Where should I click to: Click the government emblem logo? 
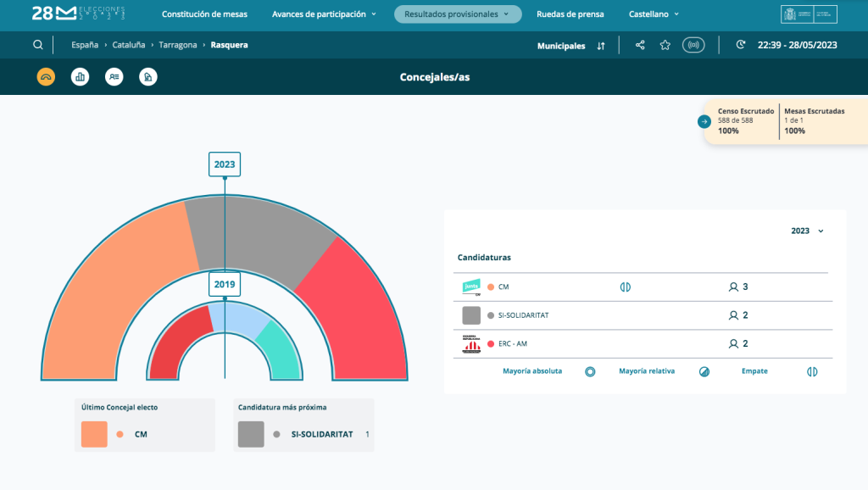click(809, 14)
